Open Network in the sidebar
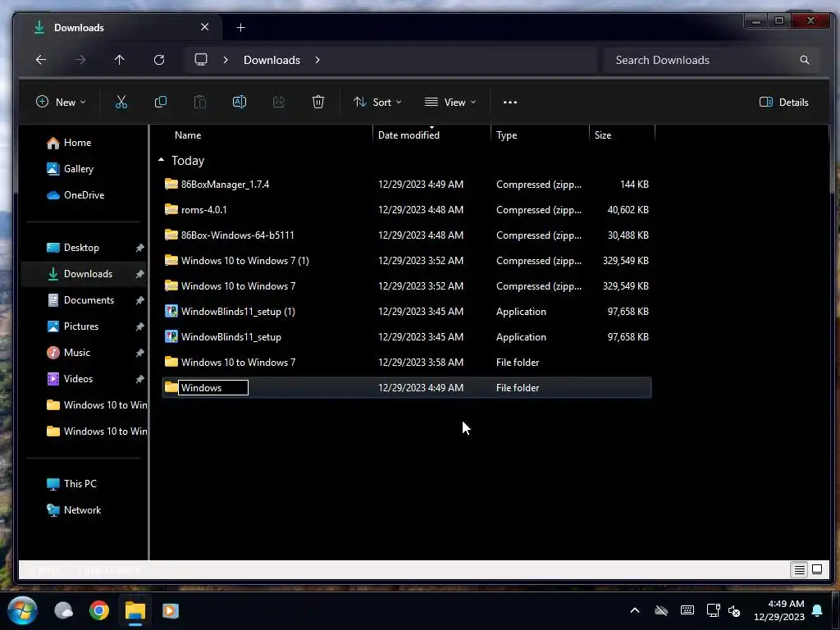The image size is (840, 630). 82,510
